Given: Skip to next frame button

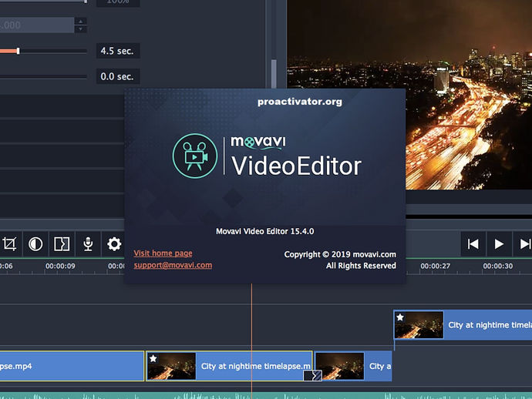Looking at the screenshot, I should point(523,244).
